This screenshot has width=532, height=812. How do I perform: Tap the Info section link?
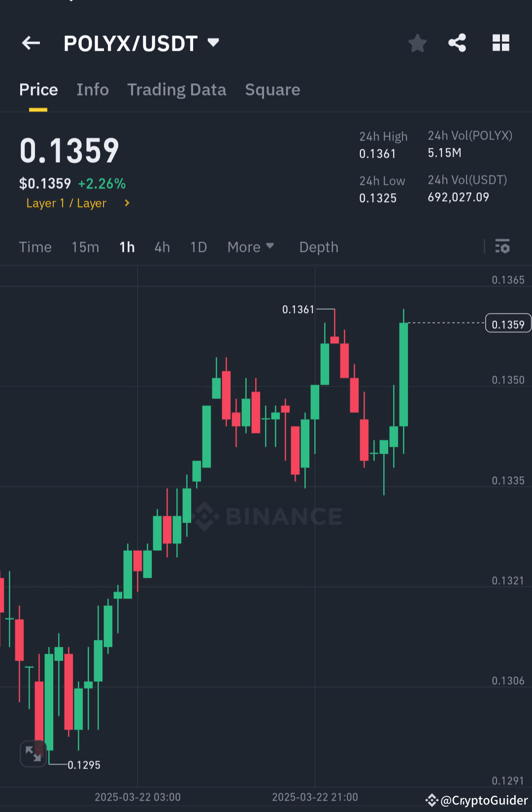(x=93, y=90)
